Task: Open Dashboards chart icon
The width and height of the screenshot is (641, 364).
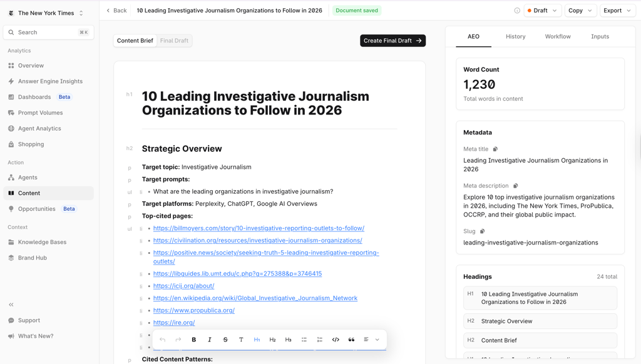Action: pyautogui.click(x=11, y=97)
